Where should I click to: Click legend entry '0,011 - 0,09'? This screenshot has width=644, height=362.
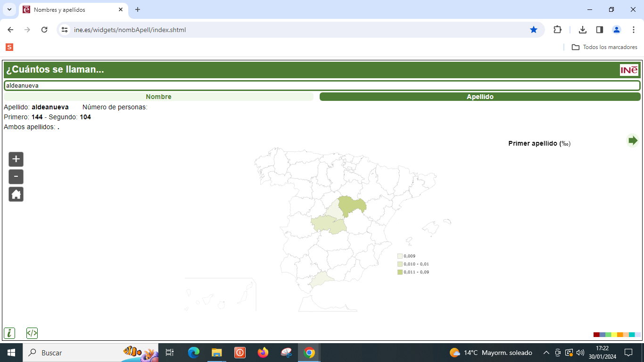(413, 272)
